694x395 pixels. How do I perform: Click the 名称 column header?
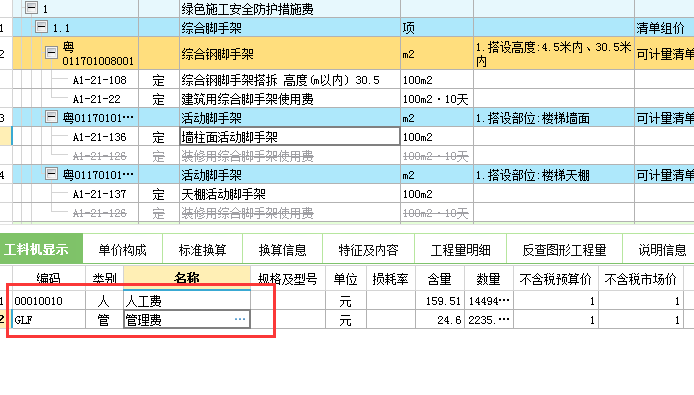[187, 278]
